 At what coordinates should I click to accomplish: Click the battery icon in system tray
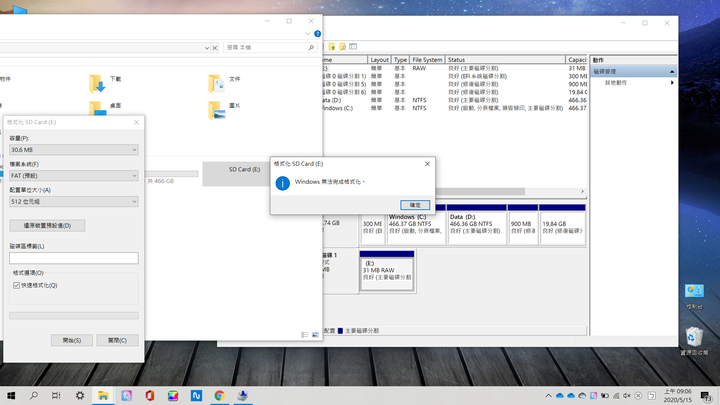(605, 395)
